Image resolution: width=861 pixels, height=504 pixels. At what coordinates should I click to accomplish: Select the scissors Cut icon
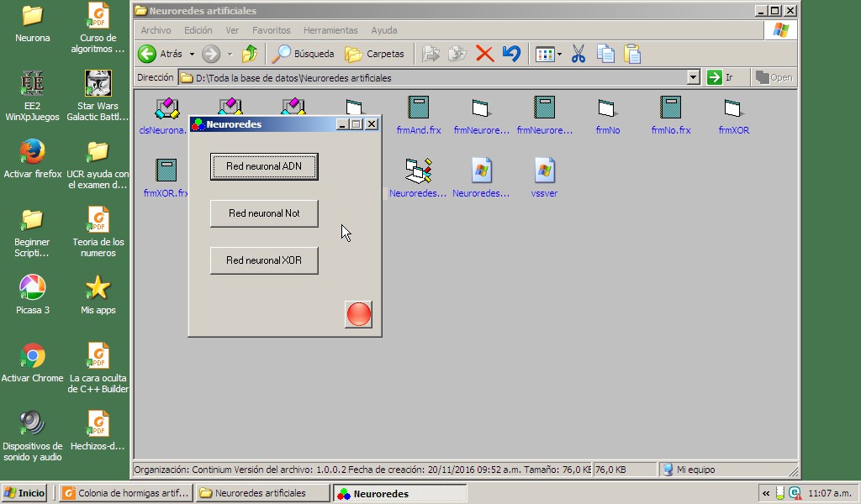tap(578, 54)
